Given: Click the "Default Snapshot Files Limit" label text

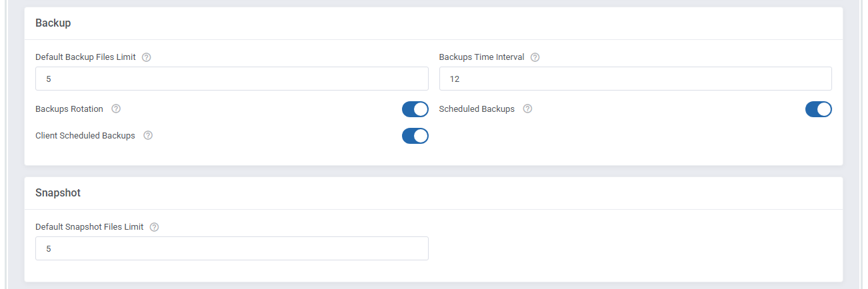Looking at the screenshot, I should click(x=89, y=227).
